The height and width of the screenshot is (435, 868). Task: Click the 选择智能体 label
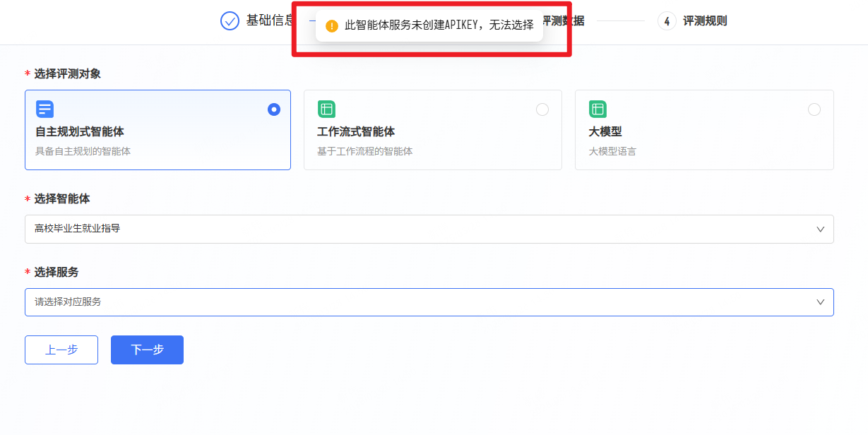62,198
